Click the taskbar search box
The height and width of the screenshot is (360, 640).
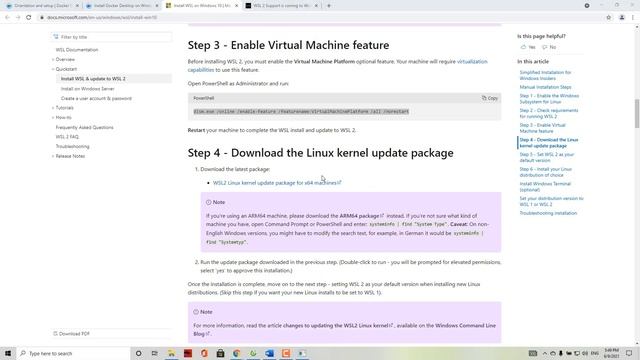tap(73, 353)
